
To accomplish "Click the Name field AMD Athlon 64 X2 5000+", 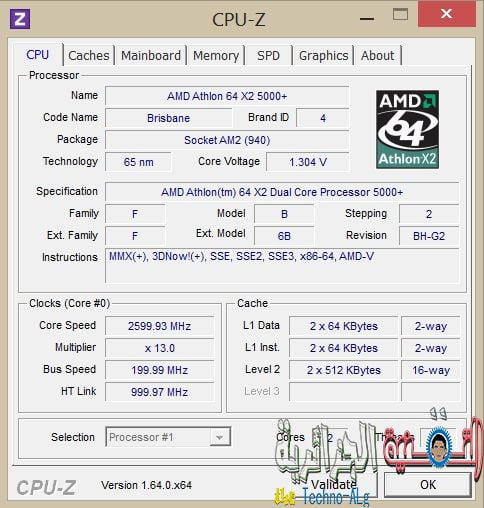I will pyautogui.click(x=227, y=96).
